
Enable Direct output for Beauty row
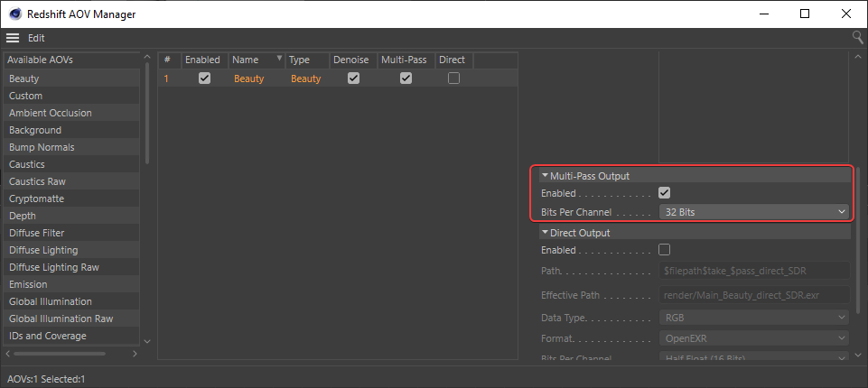(x=453, y=79)
